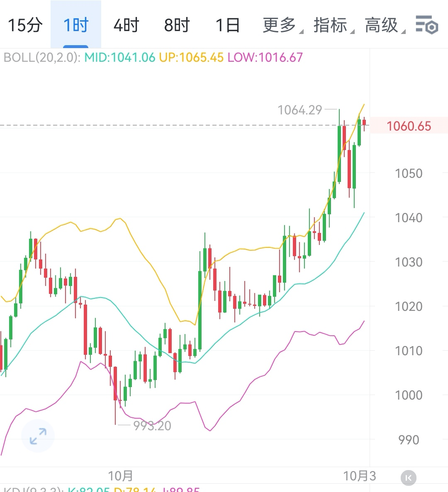Open the chart settings icon
The width and height of the screenshot is (448, 492).
tap(427, 25)
